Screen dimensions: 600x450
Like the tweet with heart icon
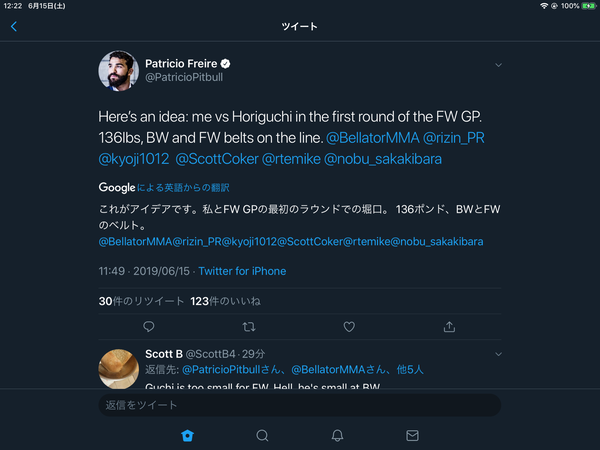[349, 326]
